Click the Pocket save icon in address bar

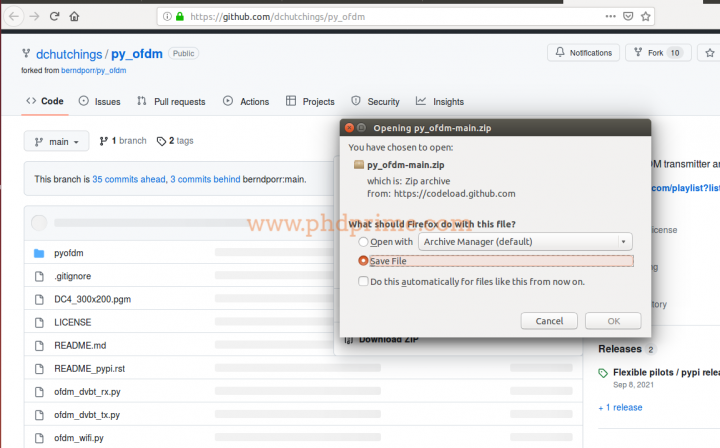[x=627, y=17]
